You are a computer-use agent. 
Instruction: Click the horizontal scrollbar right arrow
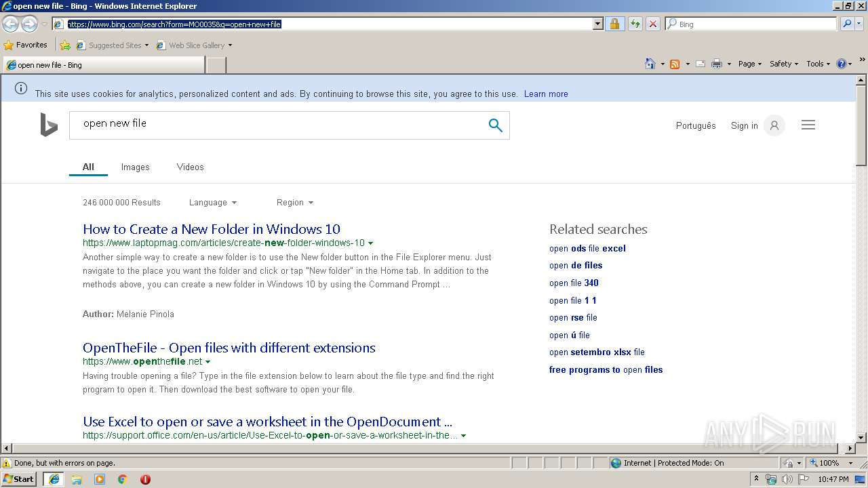pyautogui.click(x=850, y=449)
